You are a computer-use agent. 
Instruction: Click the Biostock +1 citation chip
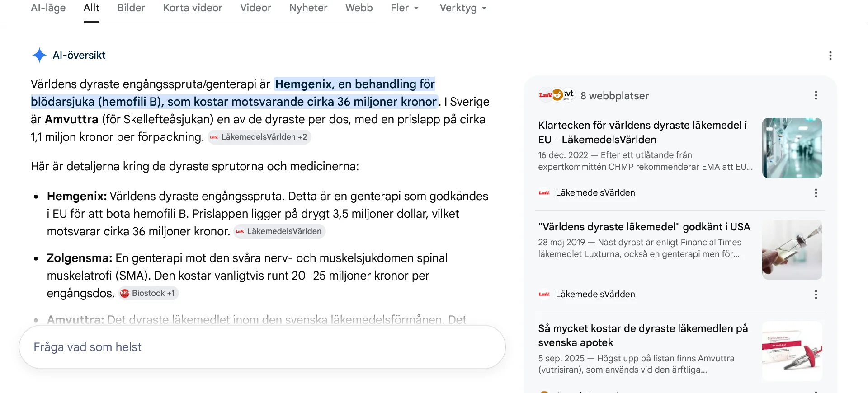tap(149, 293)
